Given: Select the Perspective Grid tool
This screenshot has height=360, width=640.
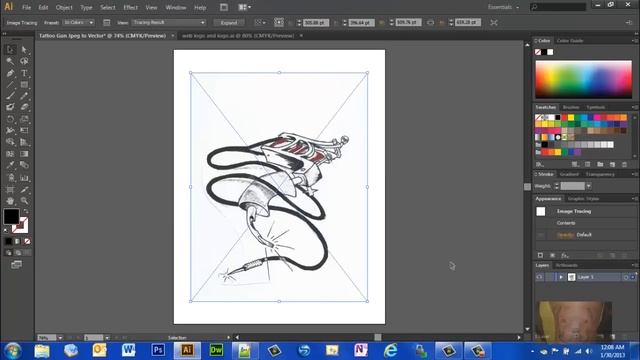Looking at the screenshot, I should pos(24,142).
